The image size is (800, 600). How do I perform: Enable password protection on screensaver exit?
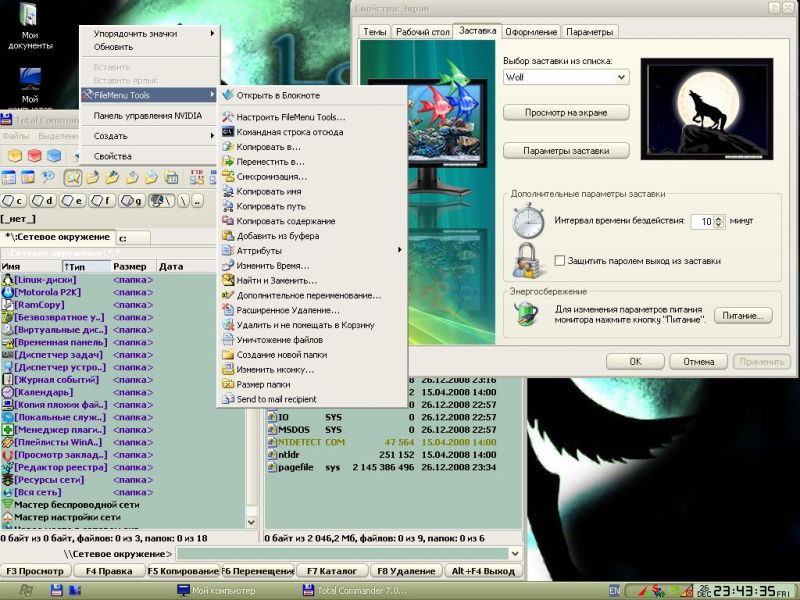tap(560, 261)
